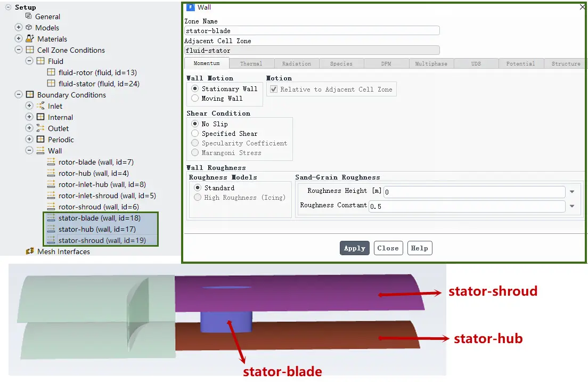Screen dimensions: 588x382
Task: Click the Outlet boundary icon
Action: pyautogui.click(x=40, y=128)
